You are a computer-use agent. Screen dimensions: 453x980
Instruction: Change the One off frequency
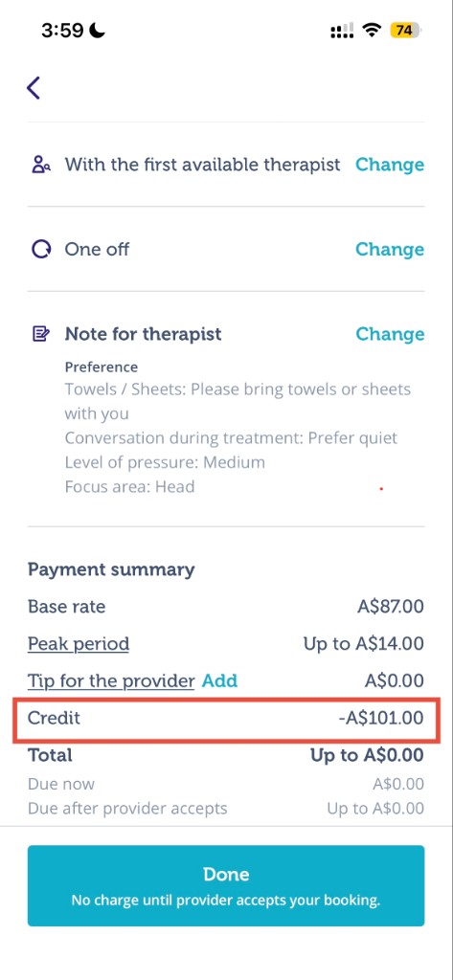pos(390,250)
